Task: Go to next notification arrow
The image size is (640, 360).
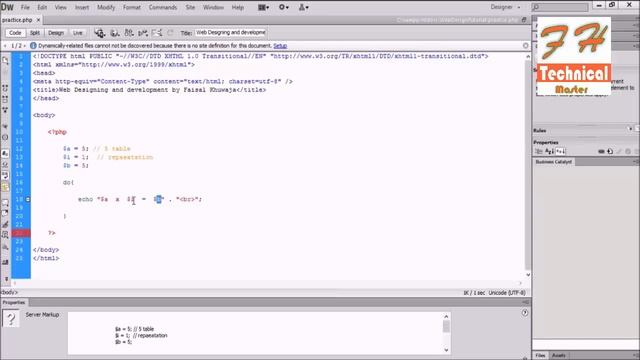Action: point(24,46)
